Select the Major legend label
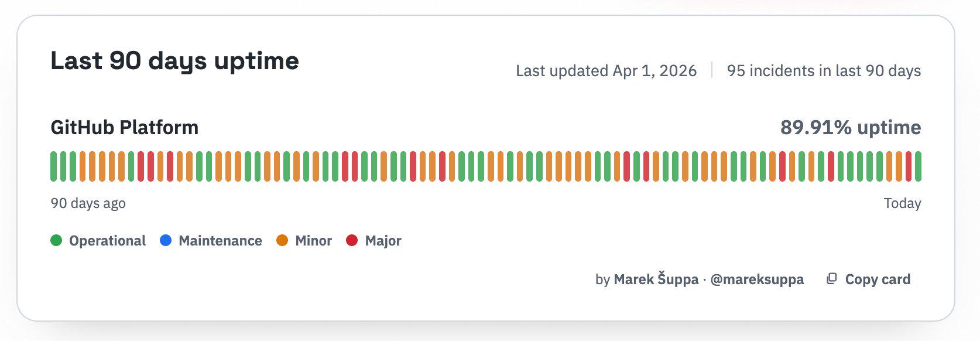This screenshot has height=341, width=980. [x=383, y=241]
